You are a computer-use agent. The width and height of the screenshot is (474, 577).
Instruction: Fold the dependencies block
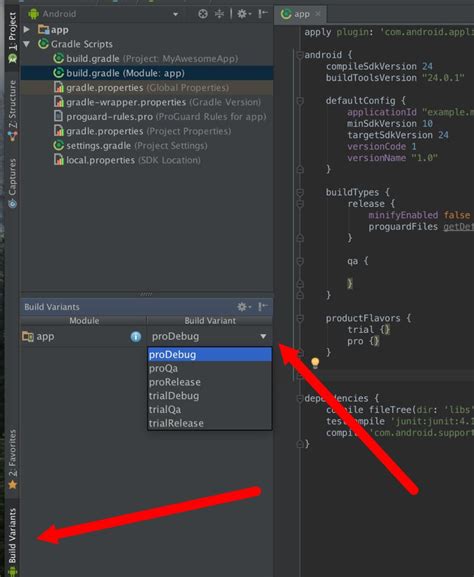tap(300, 398)
